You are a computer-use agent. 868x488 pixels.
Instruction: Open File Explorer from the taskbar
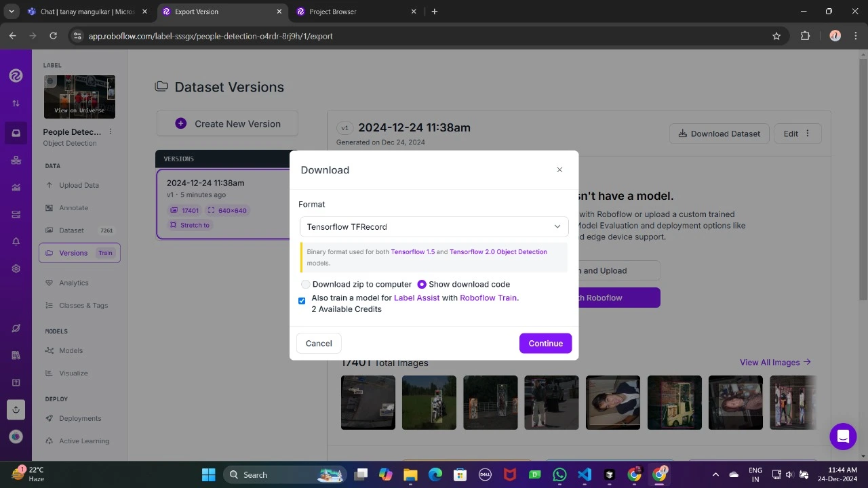pos(410,474)
